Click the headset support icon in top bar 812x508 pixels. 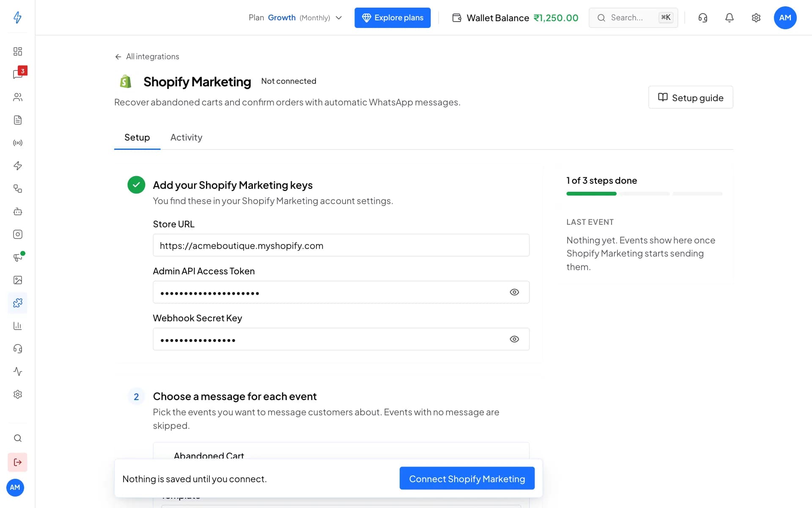(x=702, y=18)
